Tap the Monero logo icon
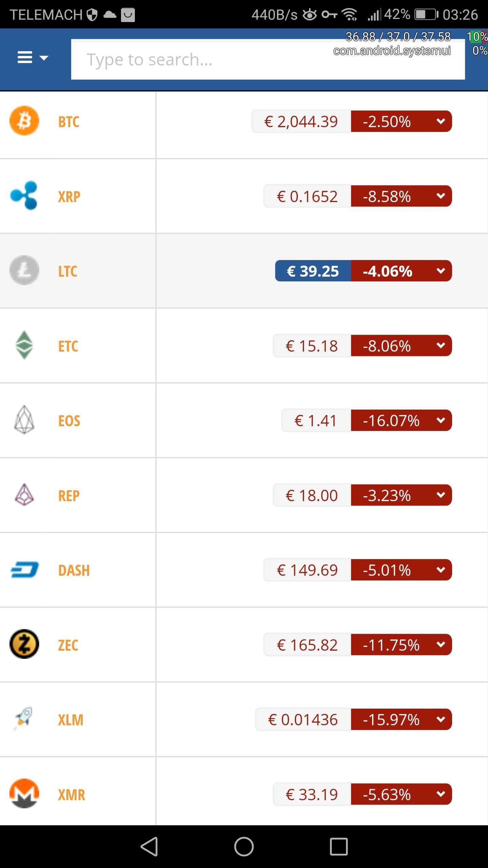The image size is (488, 868). tap(24, 793)
